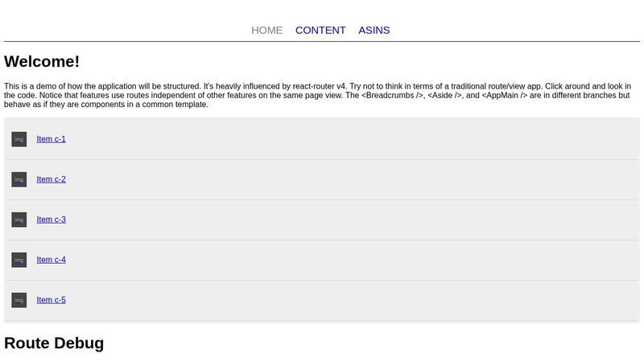Click blank space in the Item c-2 row

[362, 179]
